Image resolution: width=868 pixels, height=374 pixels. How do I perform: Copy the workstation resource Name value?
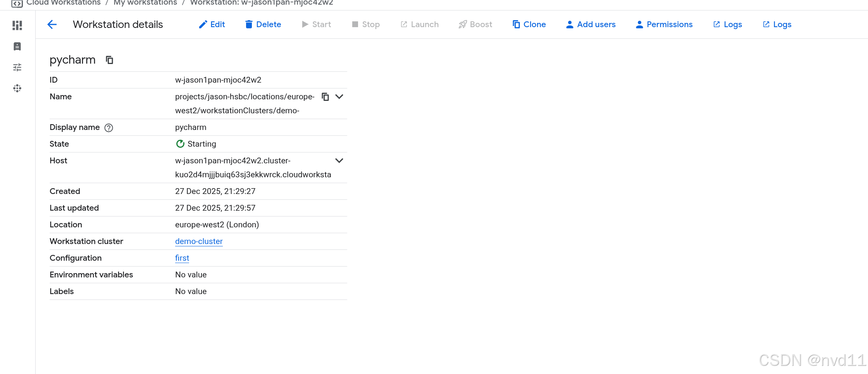[x=325, y=97]
